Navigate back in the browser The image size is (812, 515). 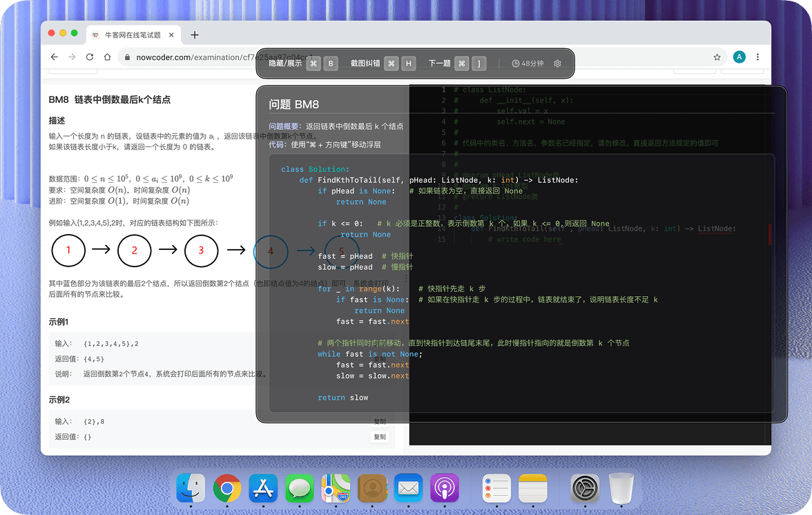[x=54, y=57]
